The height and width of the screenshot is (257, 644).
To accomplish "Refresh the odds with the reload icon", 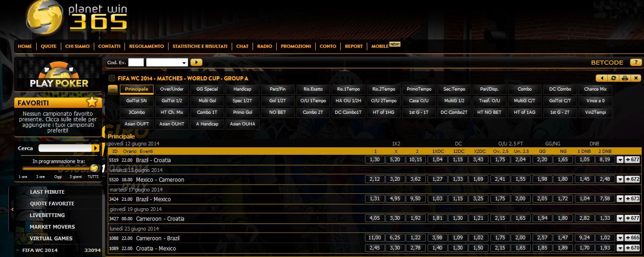I will tap(613, 78).
